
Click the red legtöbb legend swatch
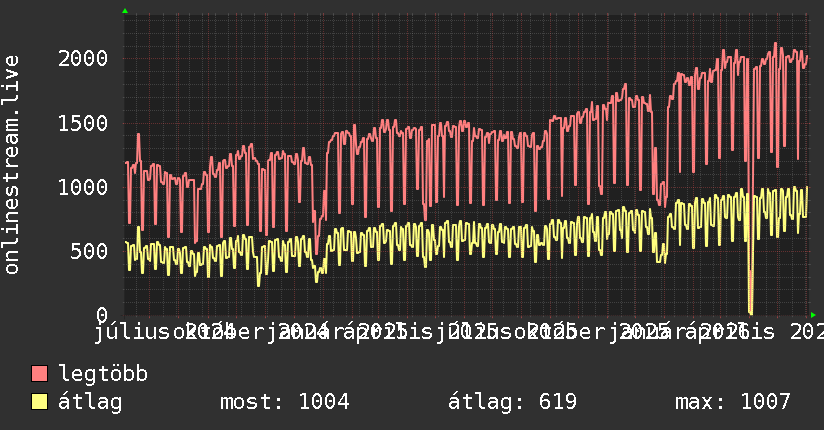(x=39, y=374)
